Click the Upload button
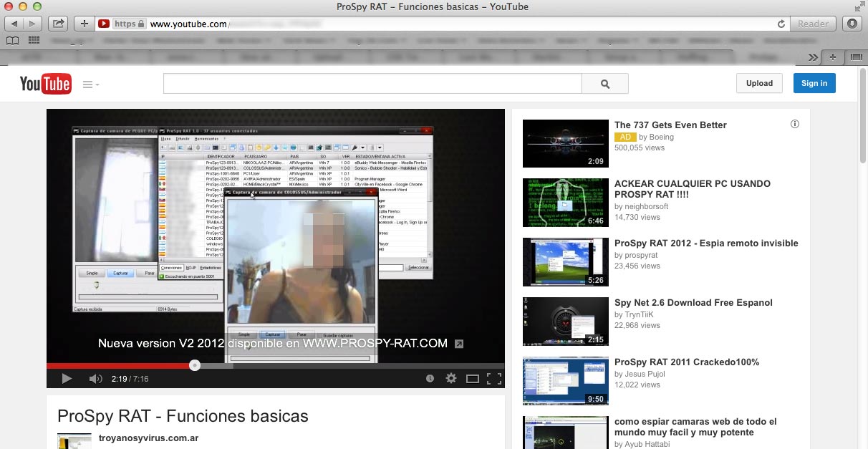This screenshot has height=449, width=868. click(759, 83)
